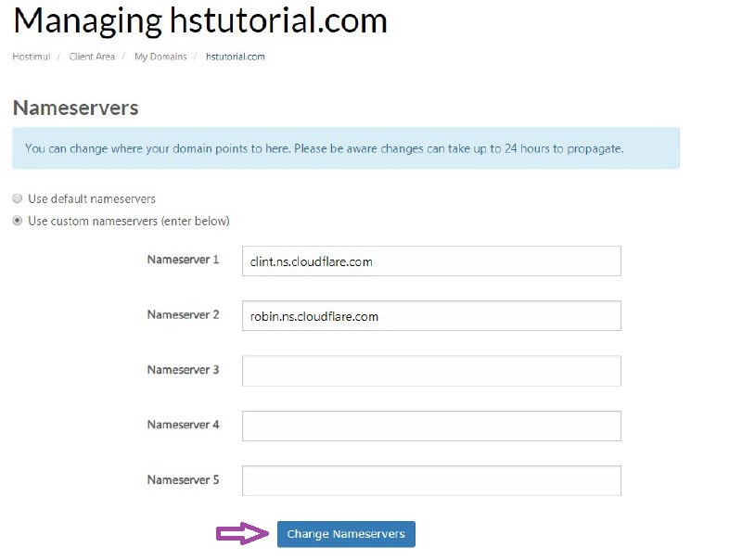Focus the Nameserver 1 field with clint.ns.cloudflare.com
The height and width of the screenshot is (560, 742).
(x=431, y=261)
